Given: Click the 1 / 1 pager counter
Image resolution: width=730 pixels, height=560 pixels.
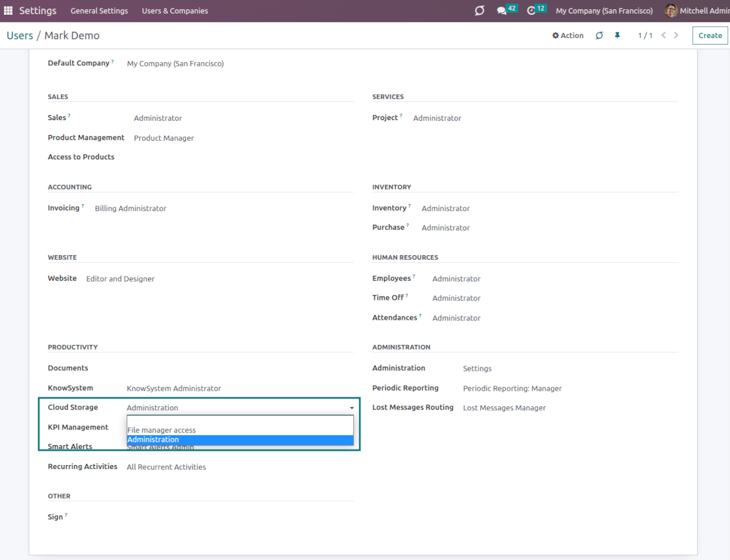Looking at the screenshot, I should pyautogui.click(x=645, y=36).
